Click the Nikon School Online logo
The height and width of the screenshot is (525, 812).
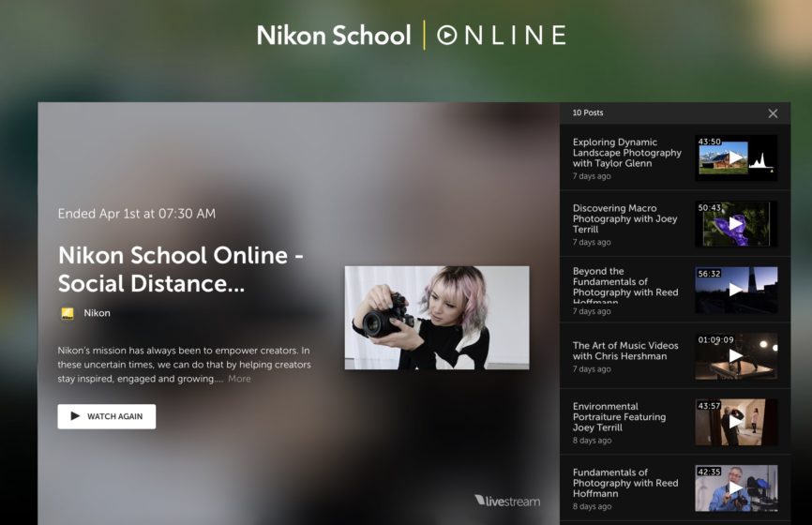411,36
